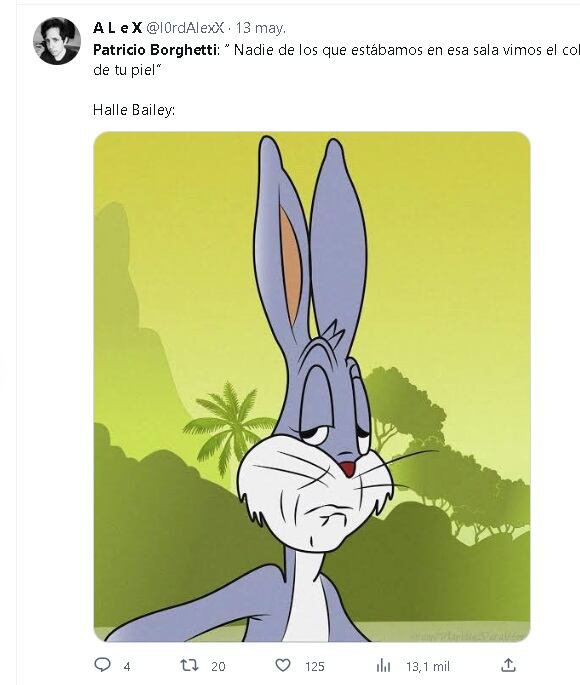Open the @l0rdAlexX handle link
This screenshot has height=685, width=580.
(x=184, y=28)
